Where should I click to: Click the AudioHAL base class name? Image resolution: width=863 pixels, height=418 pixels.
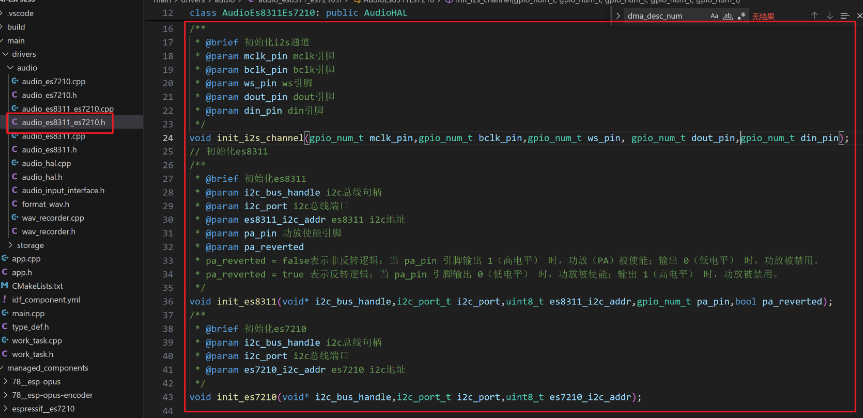(x=385, y=13)
